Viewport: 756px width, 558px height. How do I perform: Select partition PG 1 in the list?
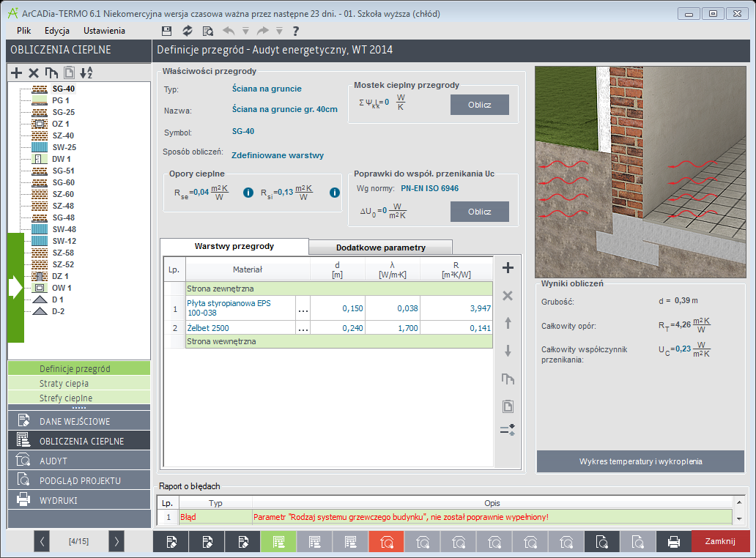pyautogui.click(x=61, y=100)
